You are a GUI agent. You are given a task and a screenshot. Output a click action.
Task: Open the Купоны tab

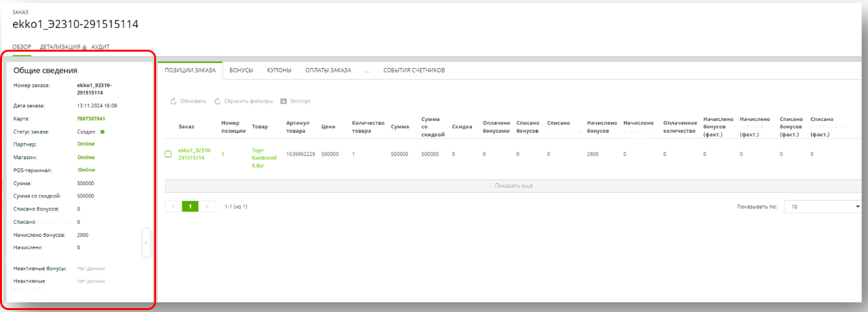279,70
